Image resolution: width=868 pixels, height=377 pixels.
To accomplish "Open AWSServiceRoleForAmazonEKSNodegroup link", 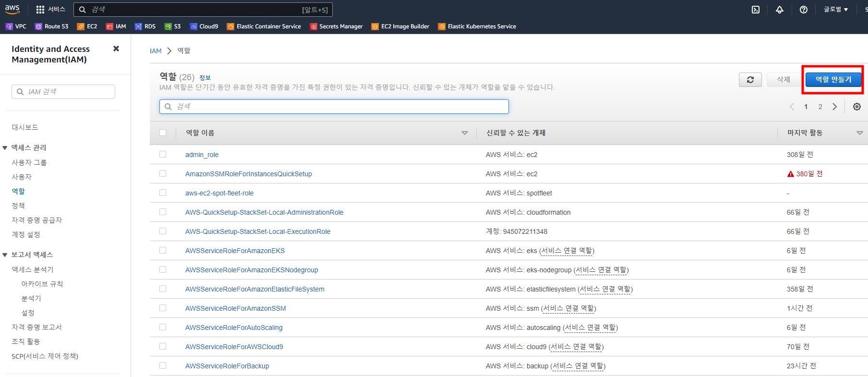I will pos(252,270).
